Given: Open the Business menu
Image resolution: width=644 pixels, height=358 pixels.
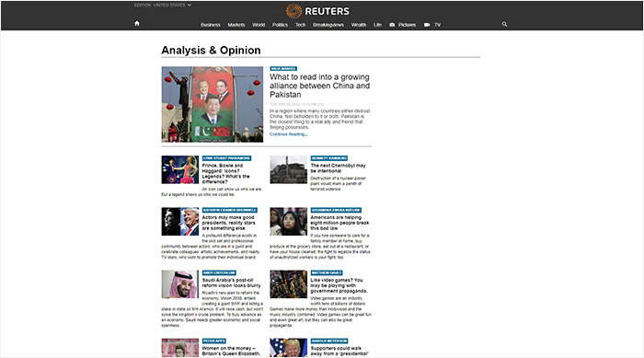Looking at the screenshot, I should (x=211, y=25).
